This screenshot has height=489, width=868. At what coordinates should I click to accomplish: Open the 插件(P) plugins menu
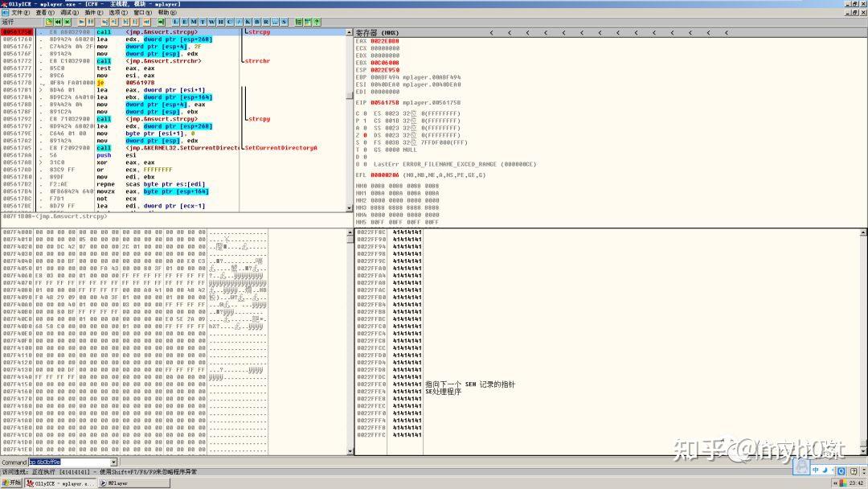92,13
